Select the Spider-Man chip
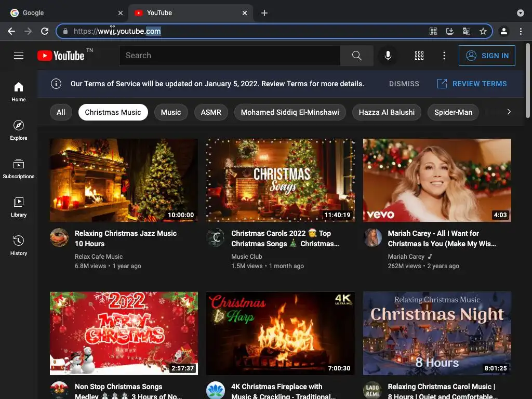532x399 pixels. 453,112
